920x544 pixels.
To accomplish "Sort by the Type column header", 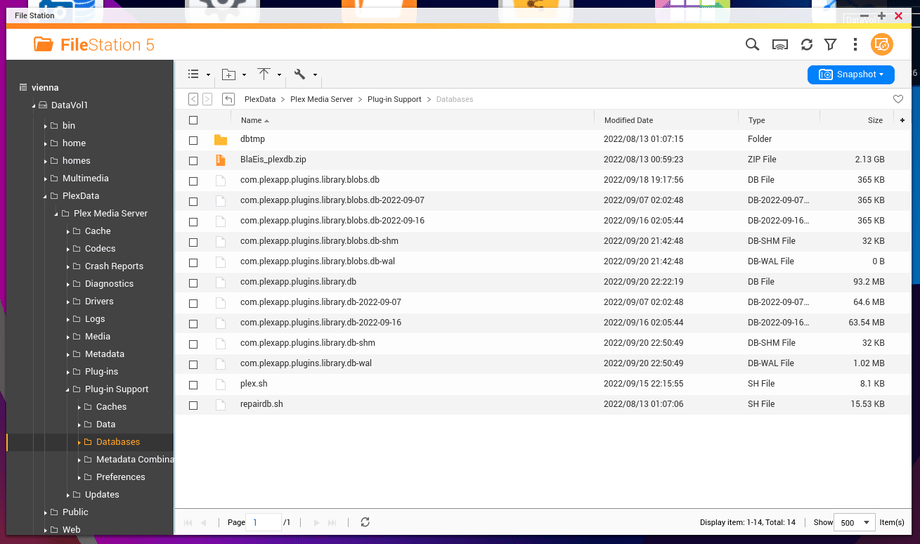I will (x=756, y=120).
